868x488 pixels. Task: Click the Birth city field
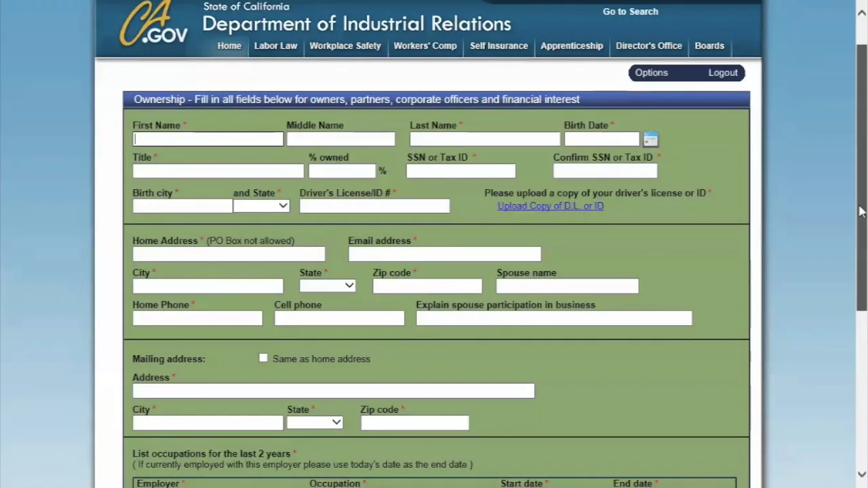coord(182,206)
